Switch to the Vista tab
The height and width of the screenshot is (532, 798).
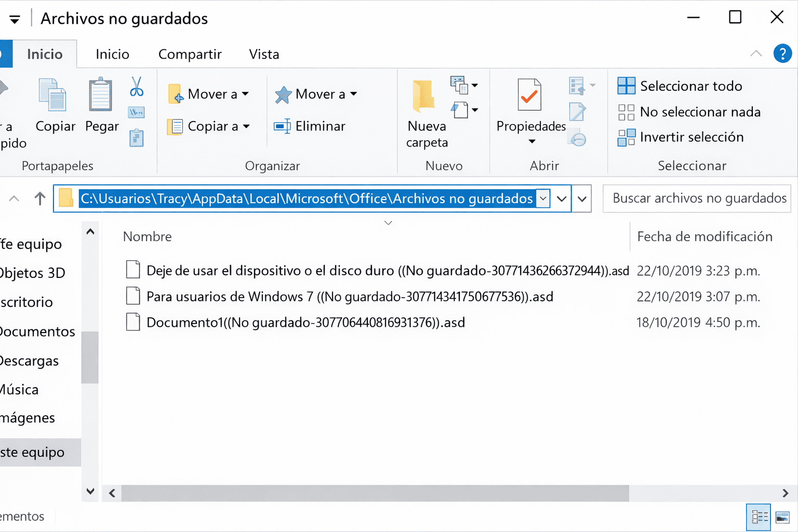(263, 54)
